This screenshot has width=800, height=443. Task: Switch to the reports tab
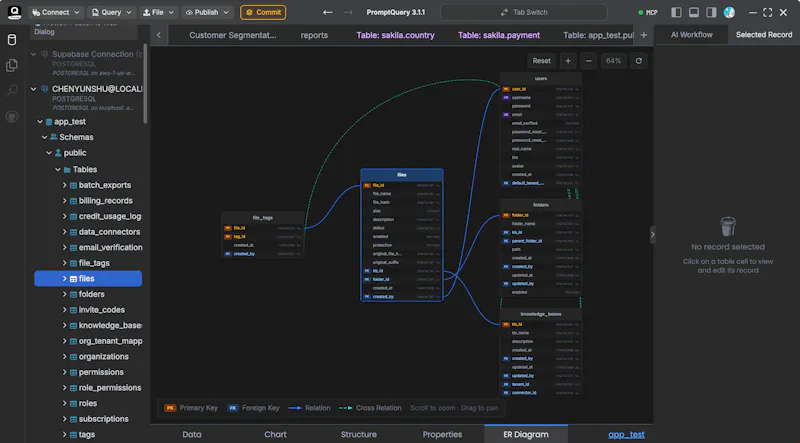[314, 35]
